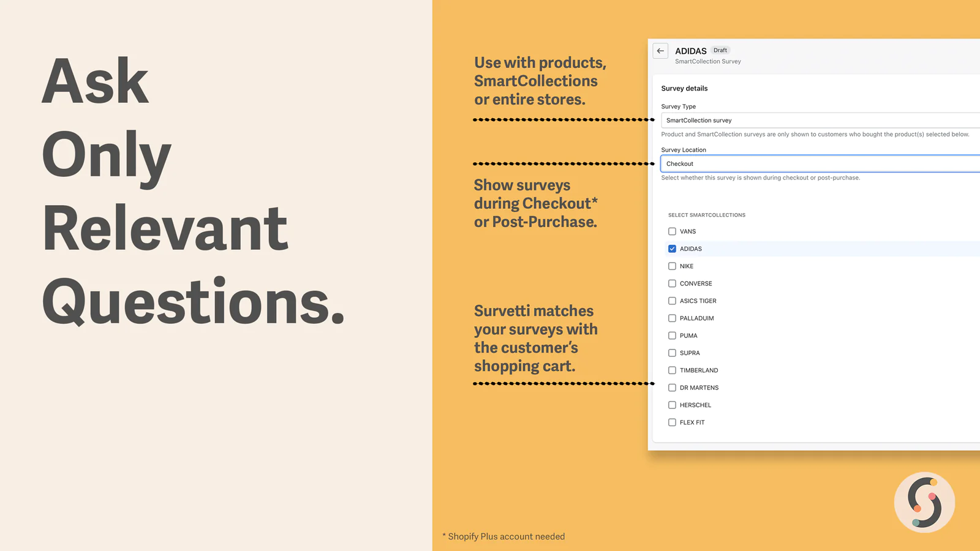Screen dimensions: 980x551
Task: Check the CONVERSE checkbox
Action: [x=672, y=283]
